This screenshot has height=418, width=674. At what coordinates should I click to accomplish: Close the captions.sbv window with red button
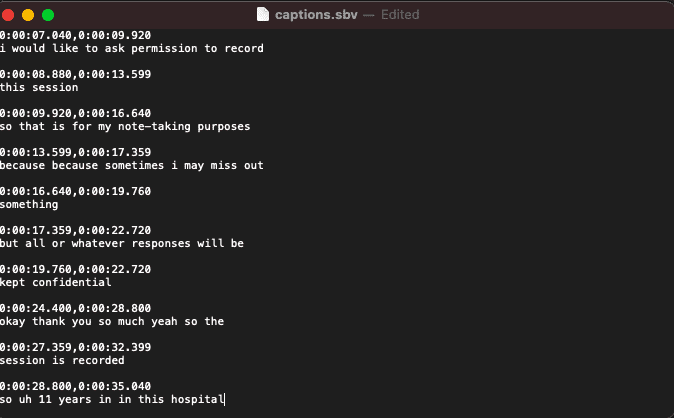tap(8, 15)
